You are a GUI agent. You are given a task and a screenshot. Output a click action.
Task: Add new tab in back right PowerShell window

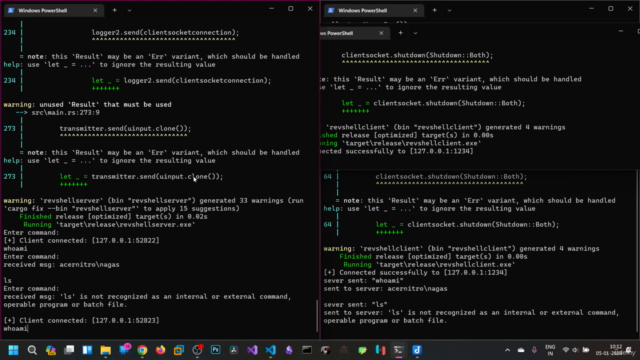click(x=435, y=10)
